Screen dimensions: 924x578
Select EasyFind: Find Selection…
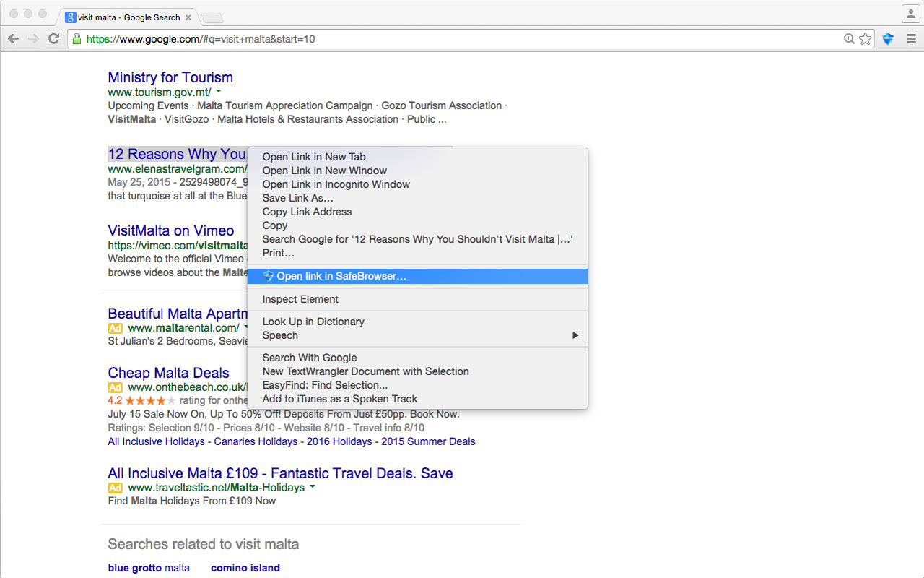point(417,385)
